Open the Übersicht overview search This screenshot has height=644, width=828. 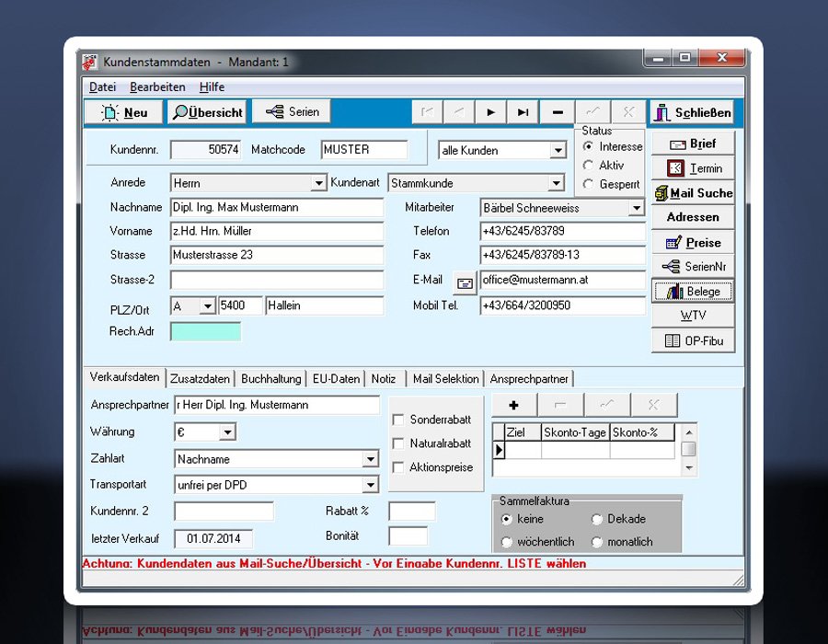[208, 112]
